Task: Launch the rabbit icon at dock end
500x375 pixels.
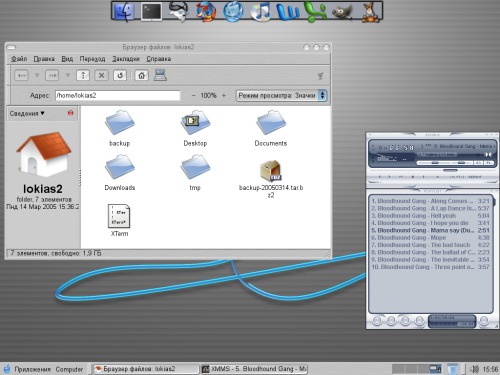Action: [370, 12]
